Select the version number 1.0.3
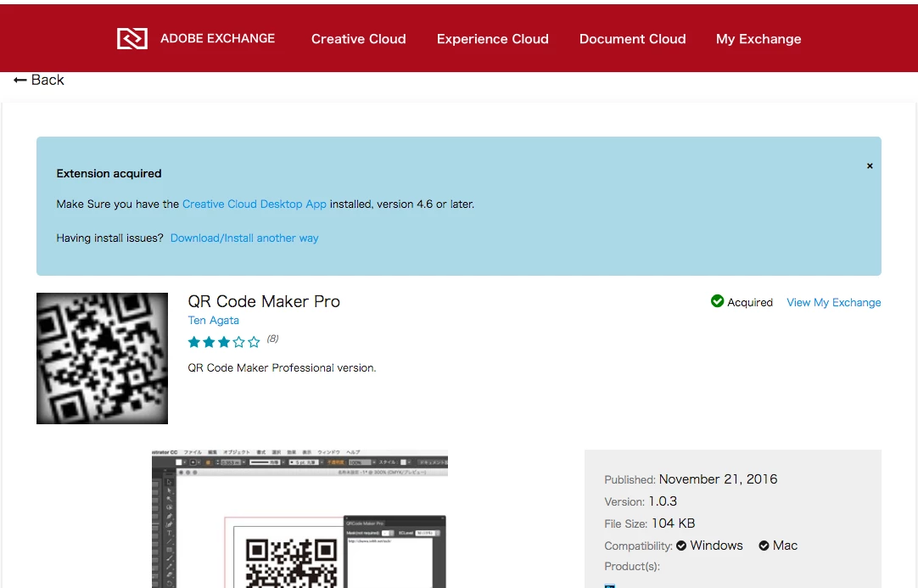The width and height of the screenshot is (918, 588). 663,501
